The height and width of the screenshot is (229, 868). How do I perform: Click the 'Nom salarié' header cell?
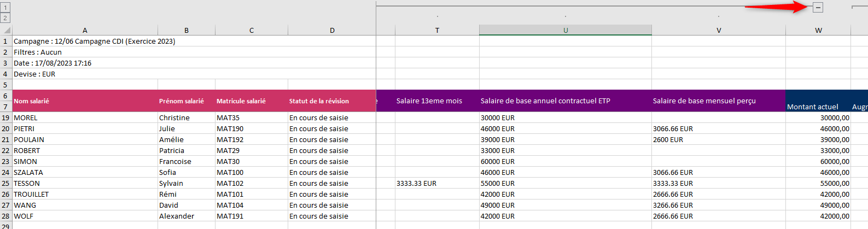(x=85, y=101)
